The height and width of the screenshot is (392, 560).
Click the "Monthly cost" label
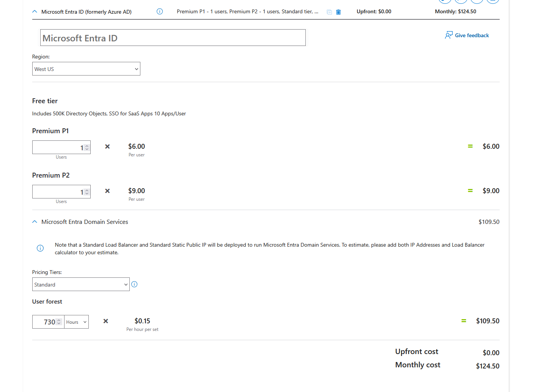tap(418, 365)
